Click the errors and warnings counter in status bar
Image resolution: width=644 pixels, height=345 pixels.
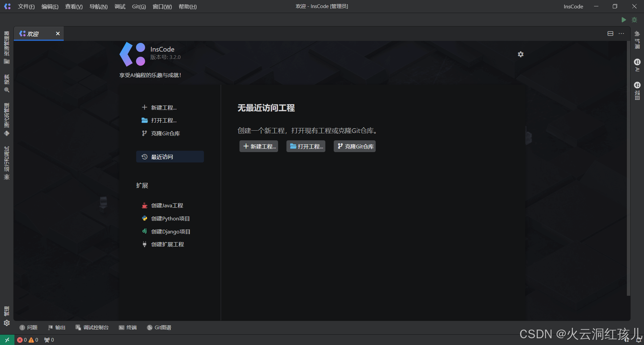(x=29, y=340)
